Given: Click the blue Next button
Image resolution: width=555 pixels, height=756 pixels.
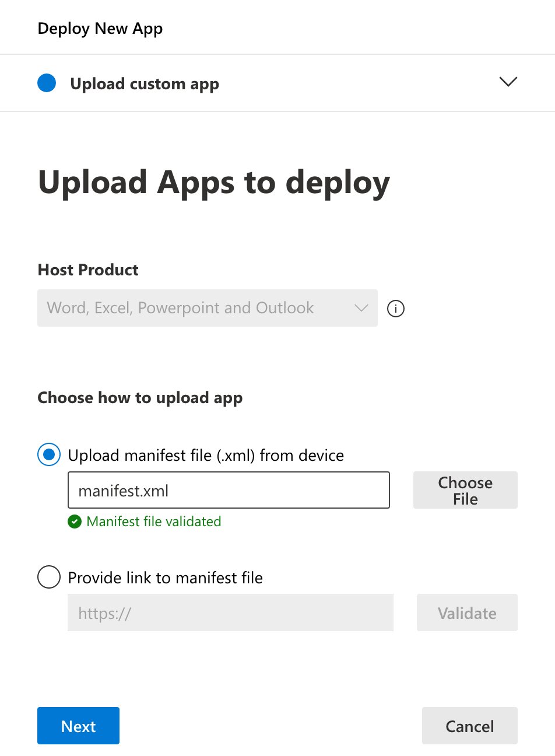Looking at the screenshot, I should tap(78, 726).
